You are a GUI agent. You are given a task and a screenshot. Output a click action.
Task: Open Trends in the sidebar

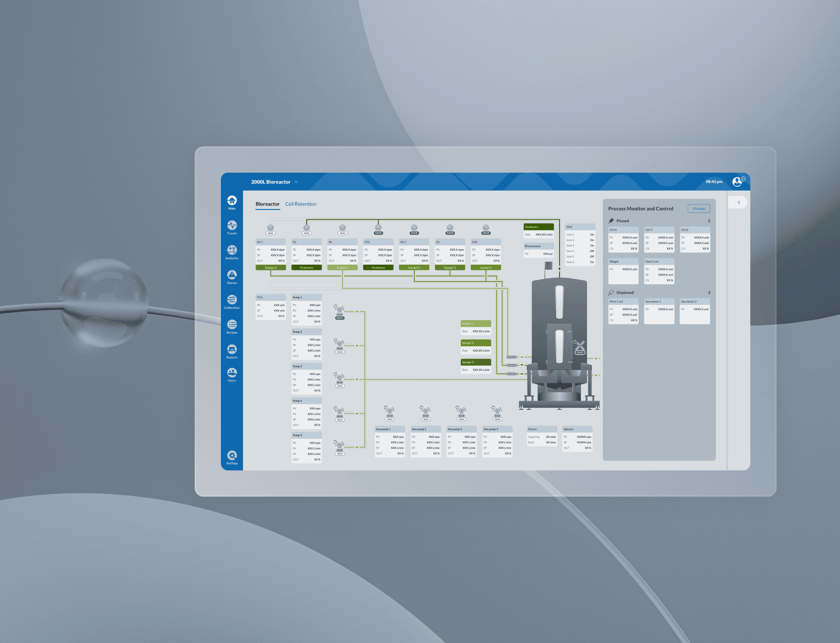point(232,227)
